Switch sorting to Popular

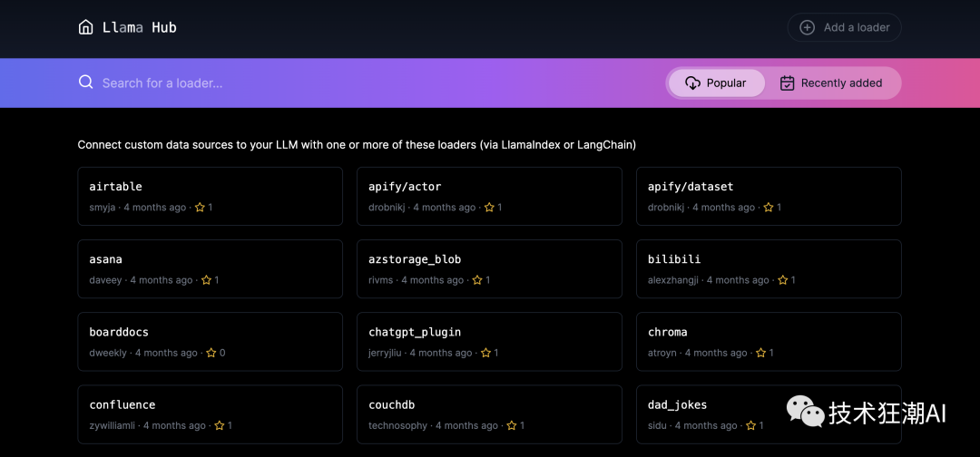[x=717, y=83]
